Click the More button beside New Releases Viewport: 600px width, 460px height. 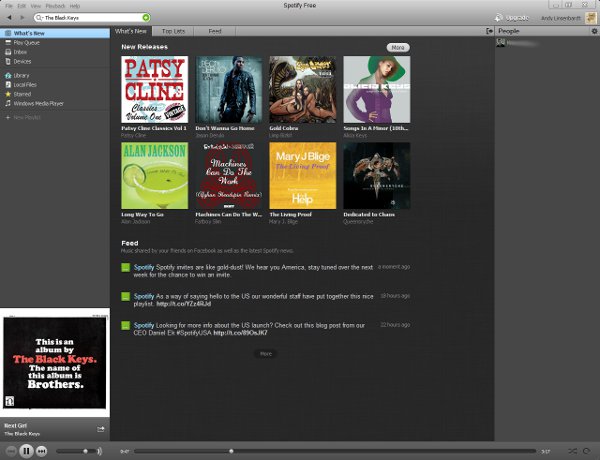click(x=397, y=47)
